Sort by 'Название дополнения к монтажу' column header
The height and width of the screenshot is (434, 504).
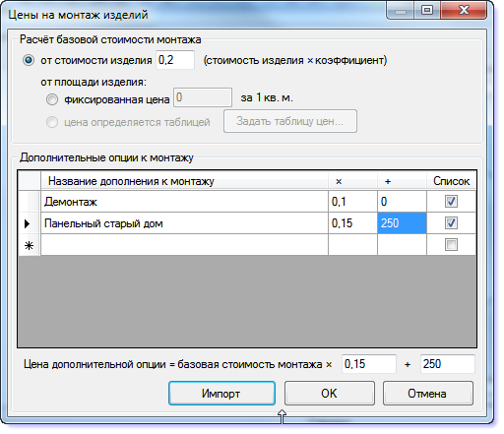(x=184, y=181)
